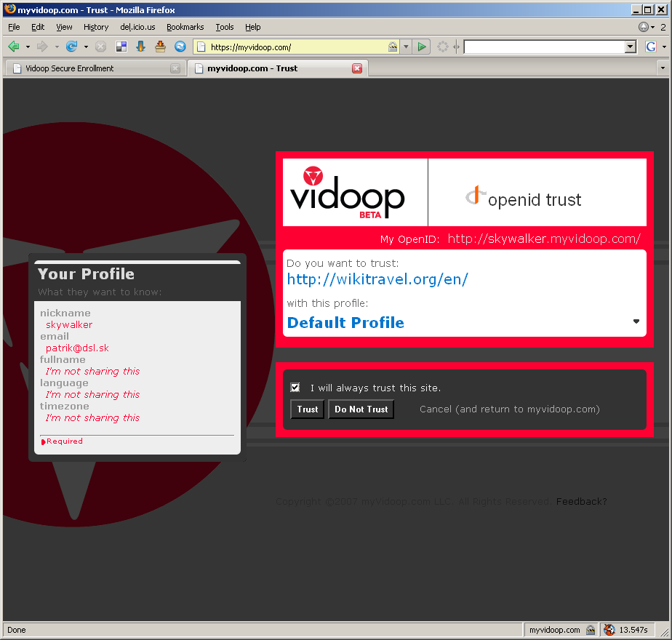Select the myvidoop.com - Trust tab
This screenshot has height=640, width=672.
[278, 68]
